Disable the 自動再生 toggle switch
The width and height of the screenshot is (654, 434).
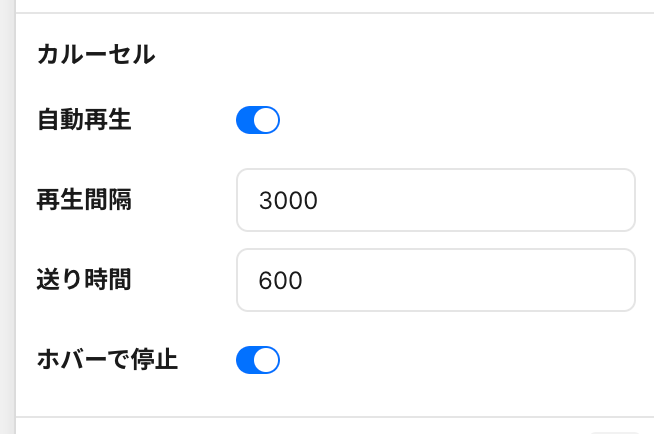[x=258, y=120]
